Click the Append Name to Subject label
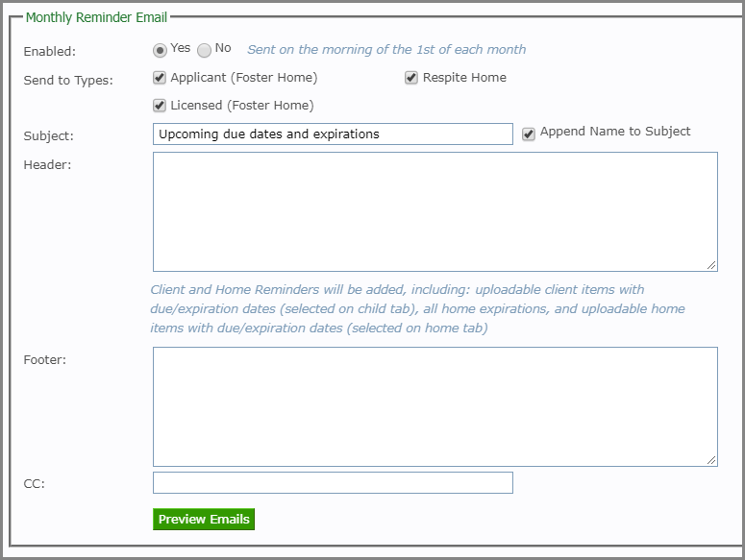 click(615, 131)
